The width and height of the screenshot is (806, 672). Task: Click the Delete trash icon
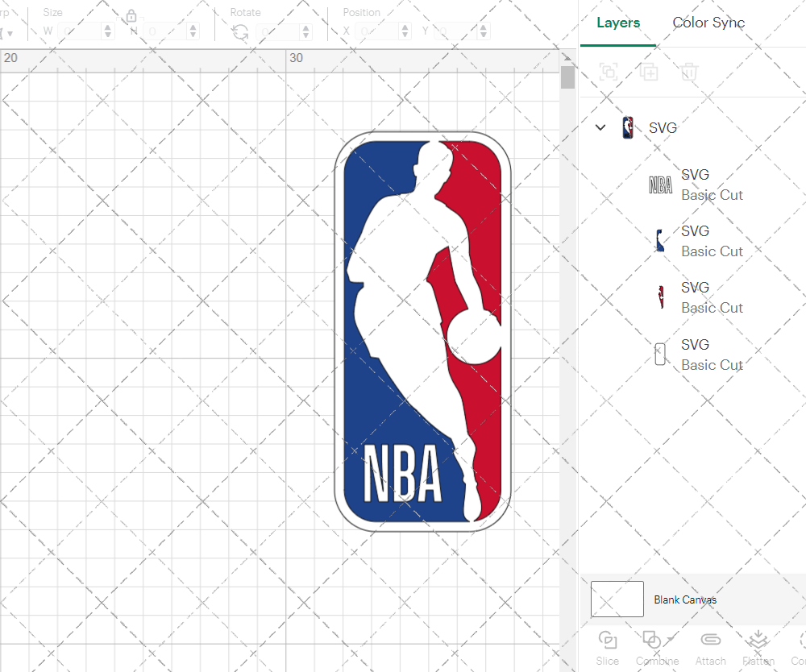[688, 72]
